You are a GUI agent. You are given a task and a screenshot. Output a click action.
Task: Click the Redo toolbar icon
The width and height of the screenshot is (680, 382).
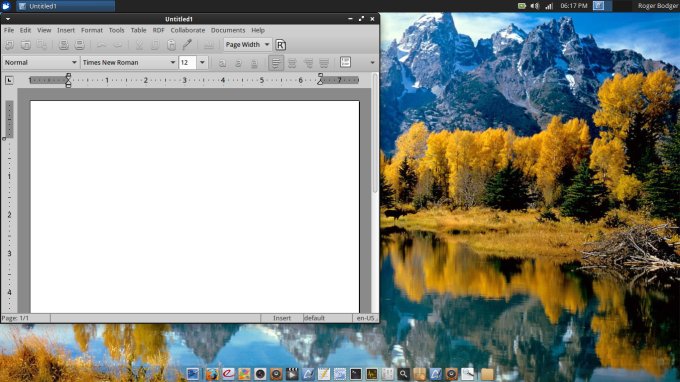(x=118, y=45)
